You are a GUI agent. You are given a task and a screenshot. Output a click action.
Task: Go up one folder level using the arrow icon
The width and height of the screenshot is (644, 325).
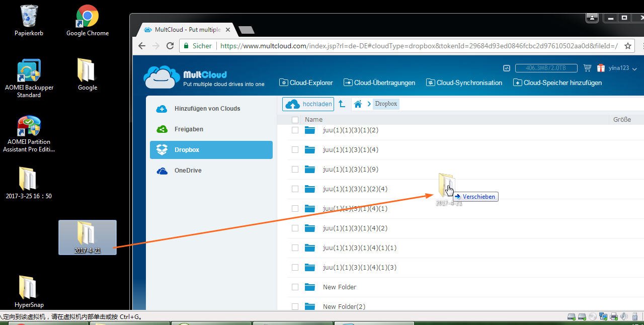click(x=342, y=104)
